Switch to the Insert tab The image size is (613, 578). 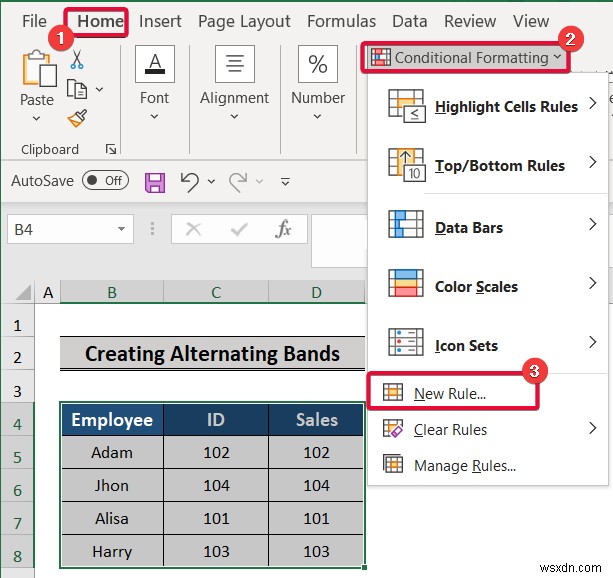160,21
